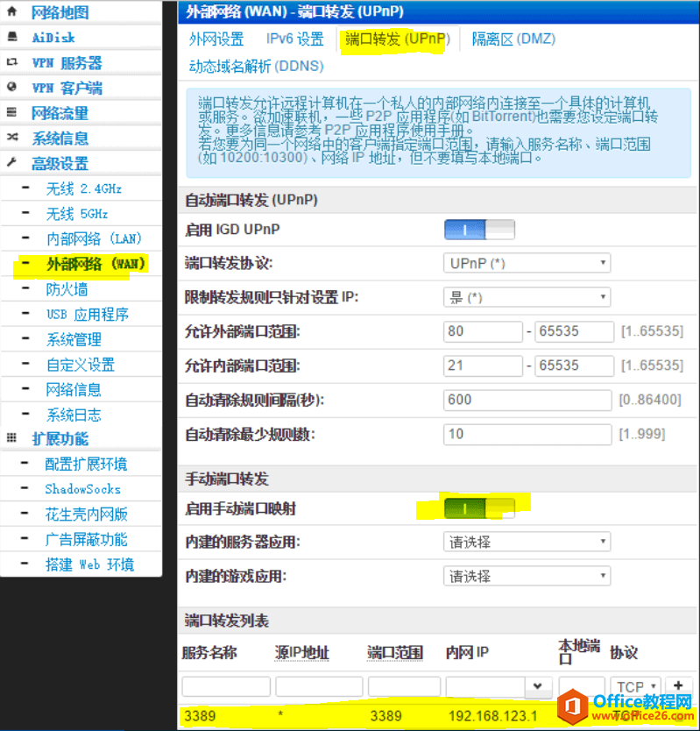Open the 系统管理 page

click(74, 340)
